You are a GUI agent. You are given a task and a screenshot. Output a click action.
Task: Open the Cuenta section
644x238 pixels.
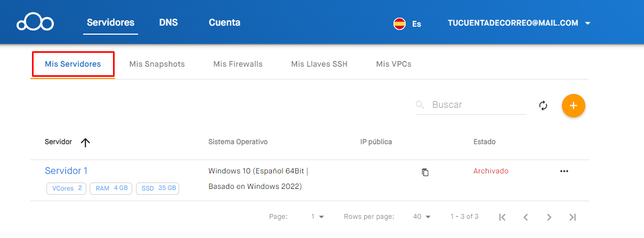click(224, 22)
